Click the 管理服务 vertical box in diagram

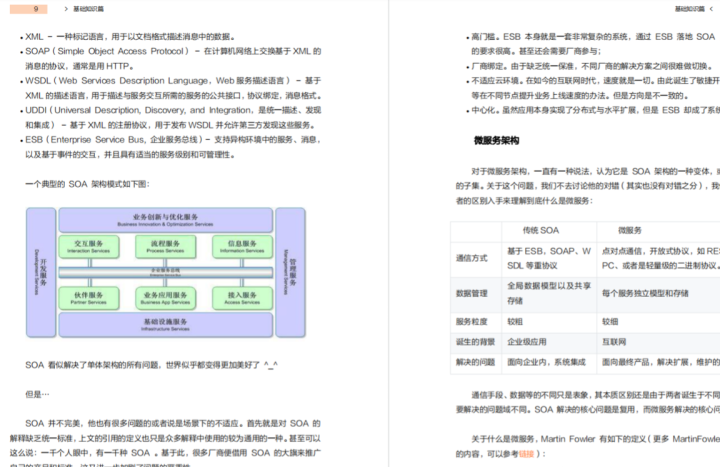click(290, 272)
